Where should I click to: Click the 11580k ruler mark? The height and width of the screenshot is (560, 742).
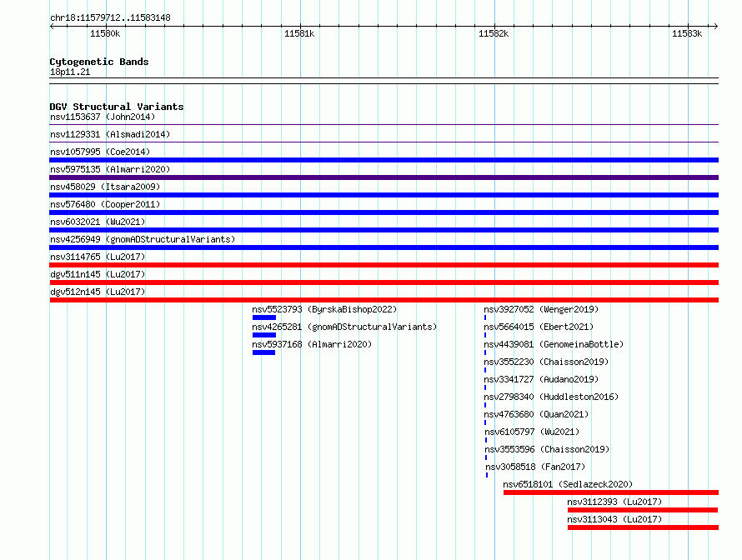(105, 33)
